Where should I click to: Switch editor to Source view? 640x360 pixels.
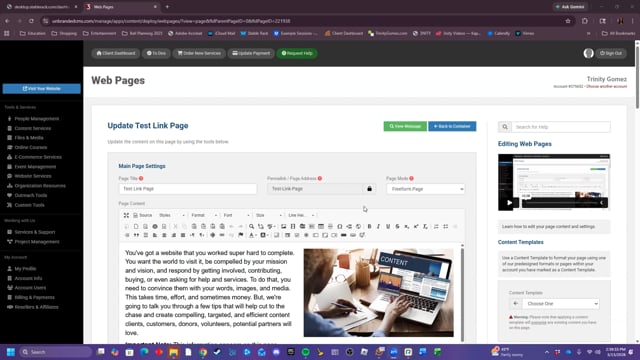point(142,215)
